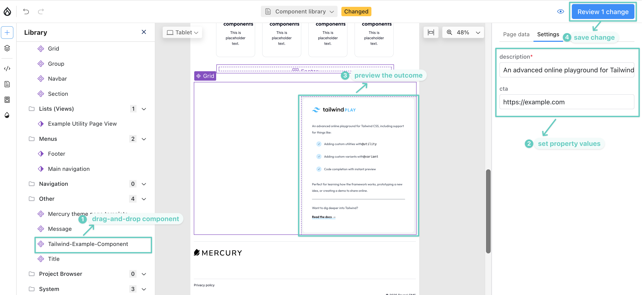Screen dimensions: 644x295
Task: Open the code editor icon
Action: pyautogui.click(x=7, y=68)
